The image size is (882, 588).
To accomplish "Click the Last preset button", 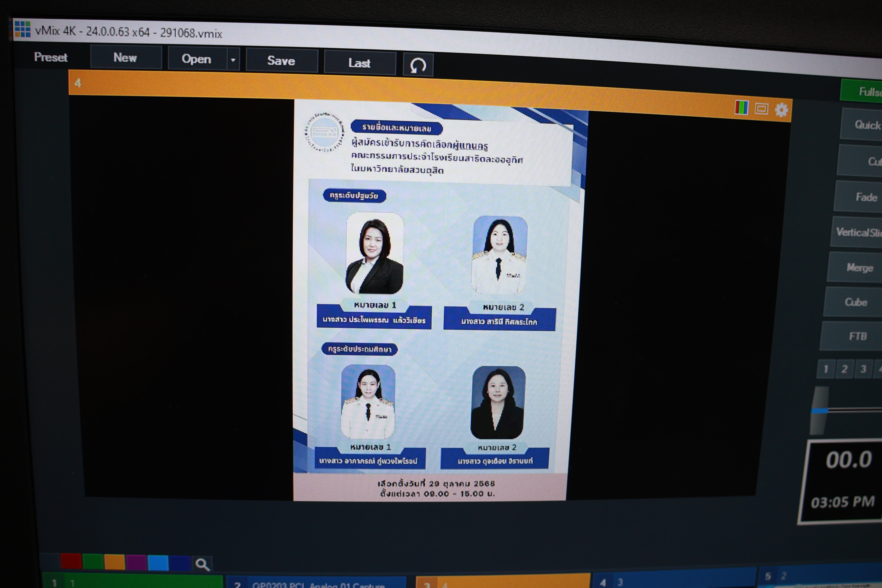I will tap(359, 63).
